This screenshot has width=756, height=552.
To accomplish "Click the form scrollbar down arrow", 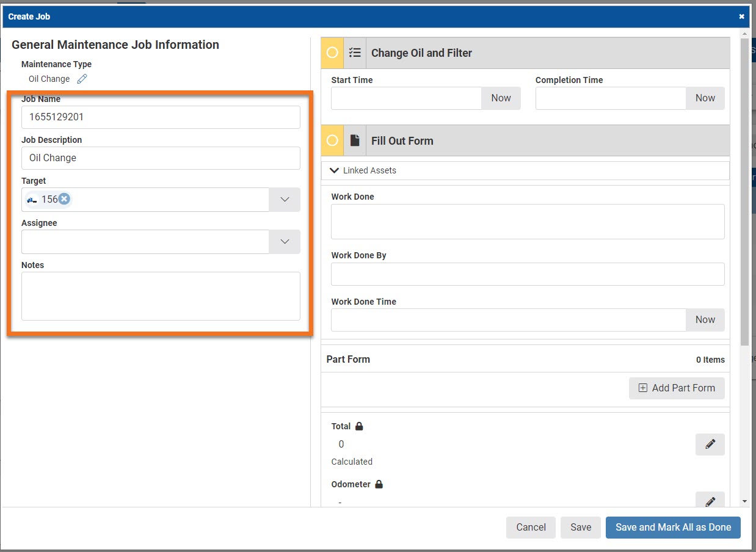I will point(744,501).
